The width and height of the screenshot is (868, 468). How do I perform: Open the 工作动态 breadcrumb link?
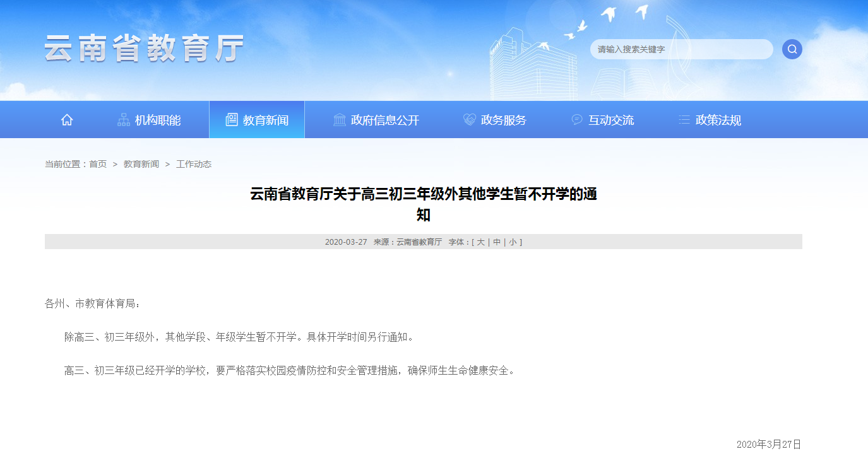point(194,164)
